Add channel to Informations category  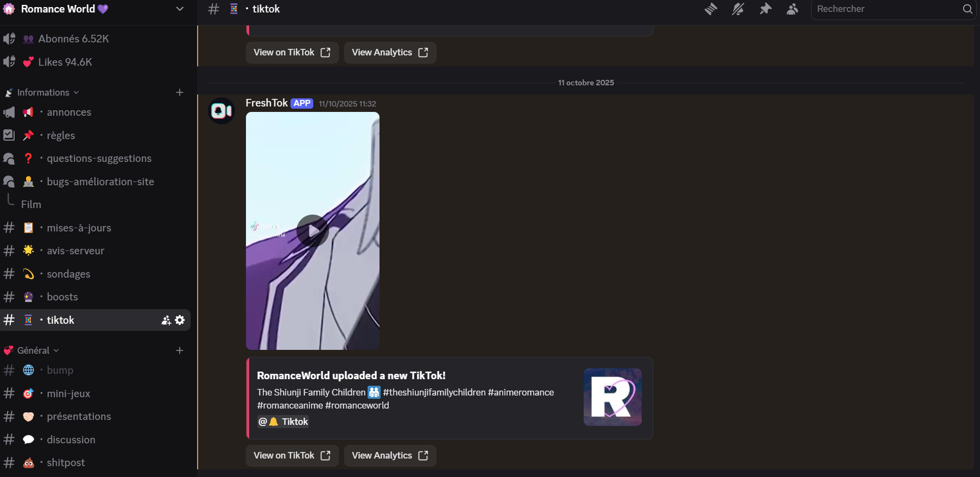(180, 92)
